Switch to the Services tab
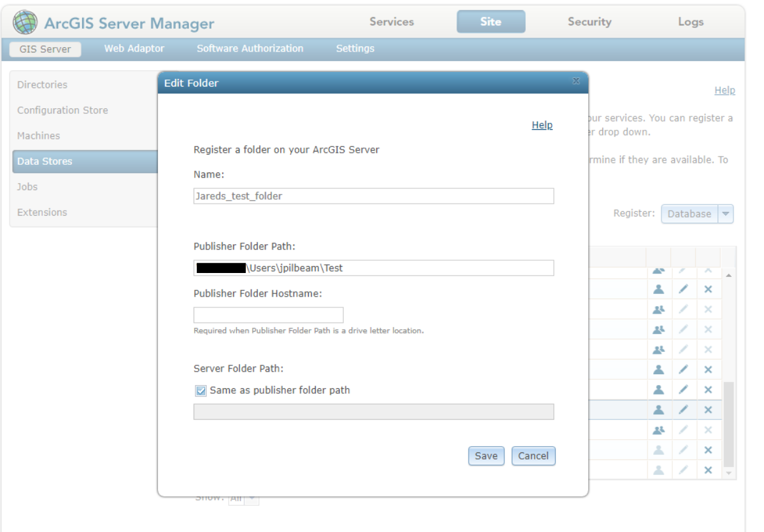The height and width of the screenshot is (532, 764). pyautogui.click(x=392, y=22)
